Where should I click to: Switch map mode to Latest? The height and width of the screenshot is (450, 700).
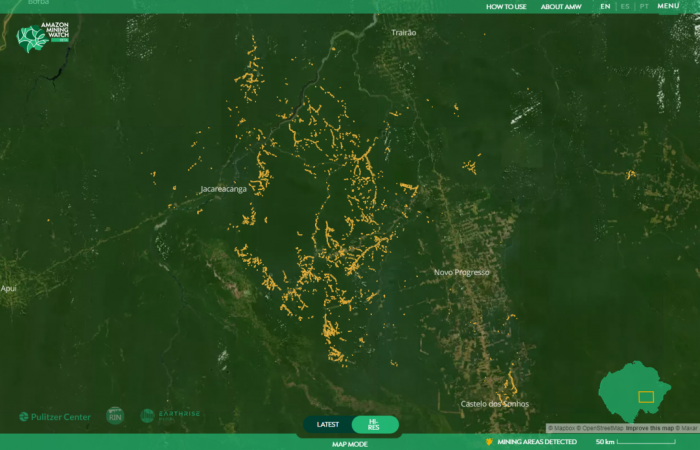(x=328, y=424)
